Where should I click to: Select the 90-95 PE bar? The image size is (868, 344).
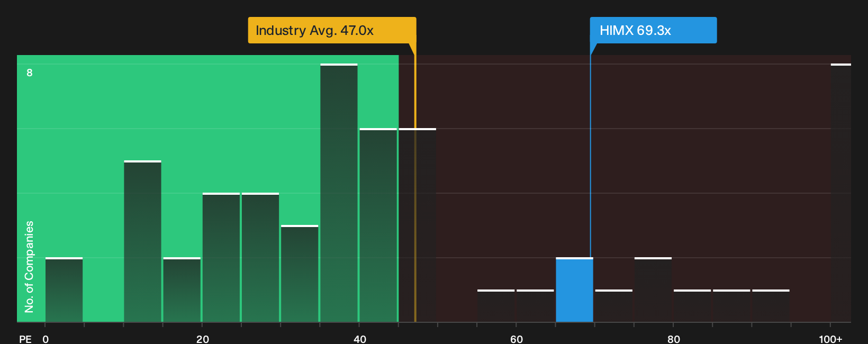[x=771, y=306]
